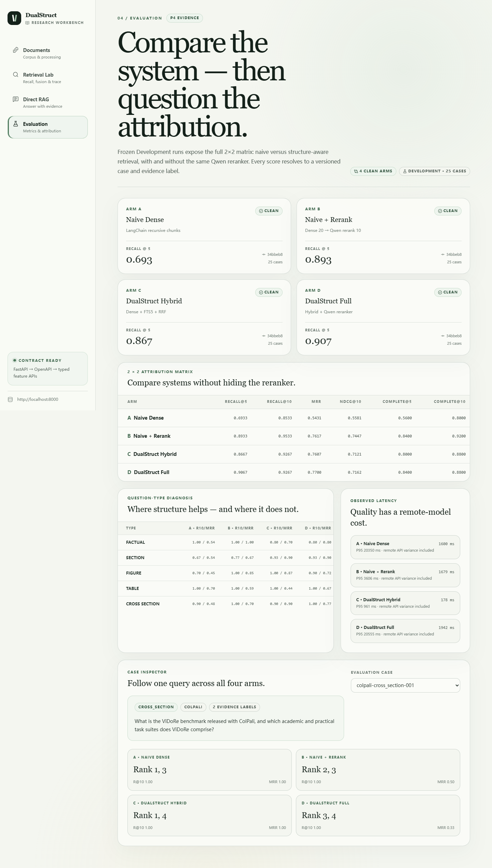Open the Direct RAG section

47,103
